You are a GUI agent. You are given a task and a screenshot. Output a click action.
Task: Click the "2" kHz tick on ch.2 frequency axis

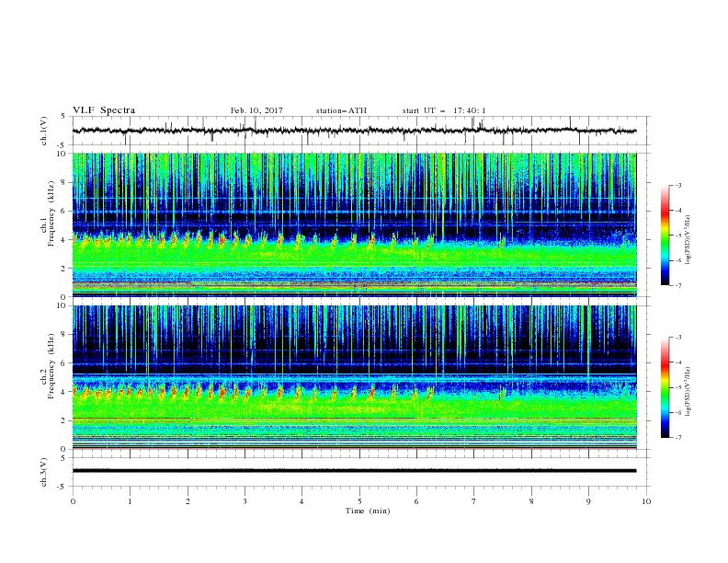[x=64, y=420]
